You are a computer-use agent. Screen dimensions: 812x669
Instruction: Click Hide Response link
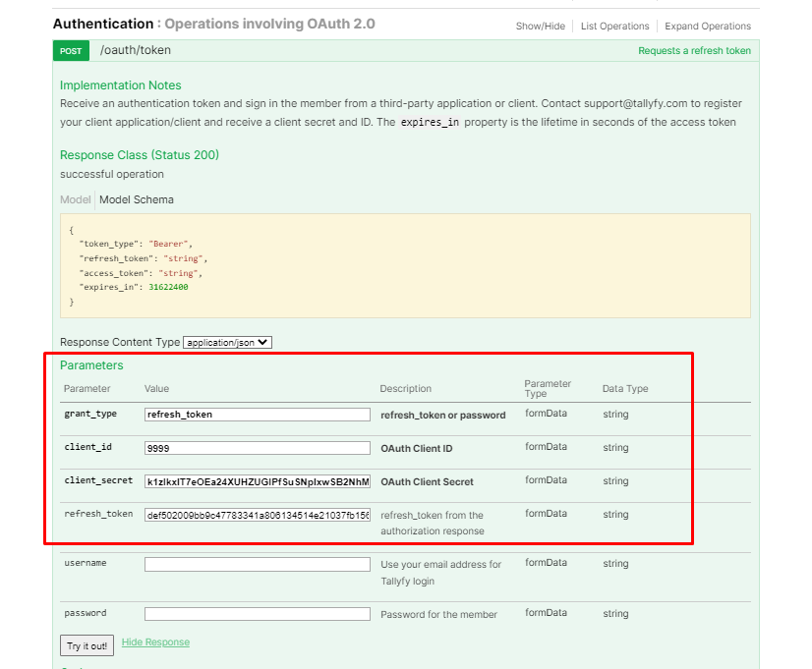[155, 641]
